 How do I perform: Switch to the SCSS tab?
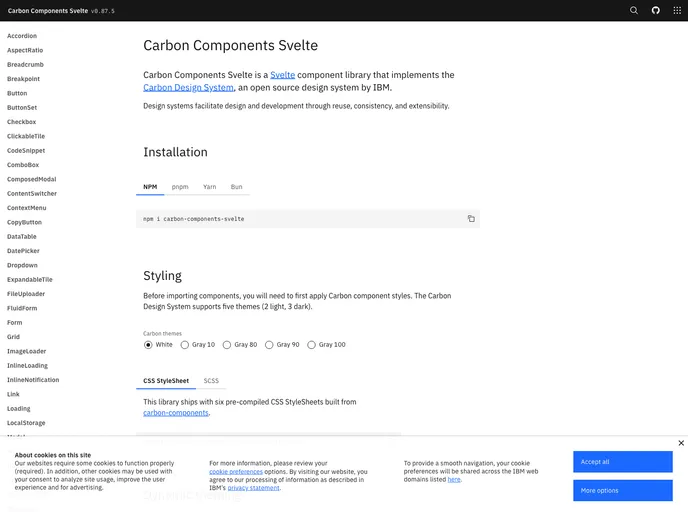pos(211,381)
